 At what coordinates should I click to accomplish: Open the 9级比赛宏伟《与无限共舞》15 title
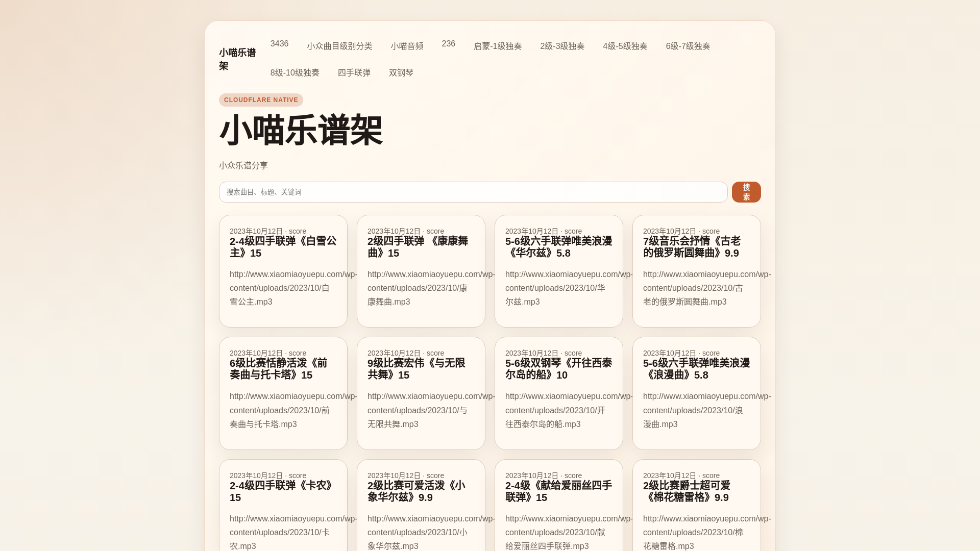(x=416, y=369)
